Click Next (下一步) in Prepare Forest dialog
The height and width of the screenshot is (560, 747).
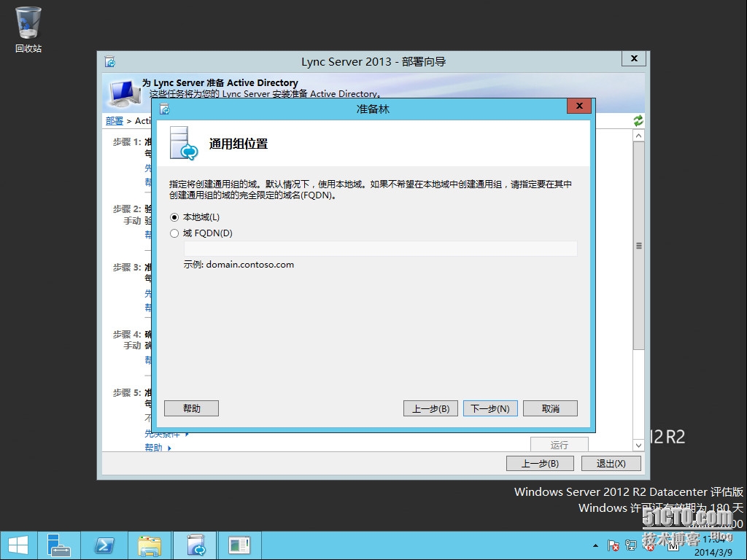click(x=490, y=408)
